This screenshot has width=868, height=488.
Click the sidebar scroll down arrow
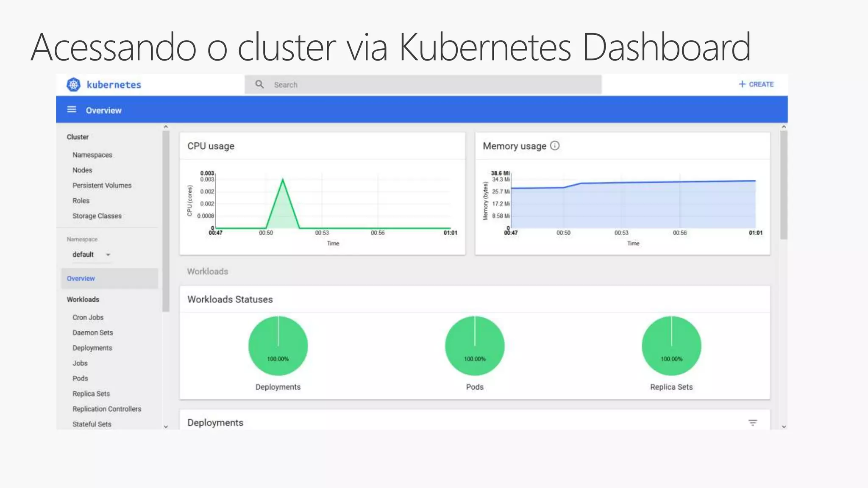pyautogui.click(x=166, y=427)
